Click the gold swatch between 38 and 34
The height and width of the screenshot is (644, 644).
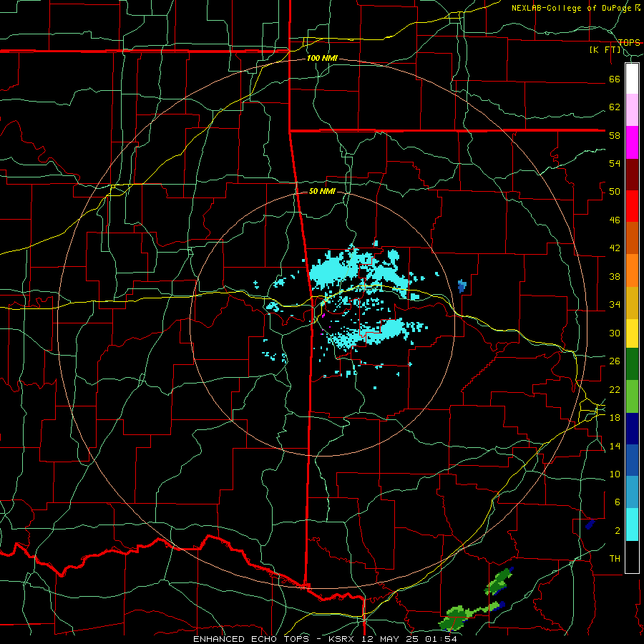(632, 303)
